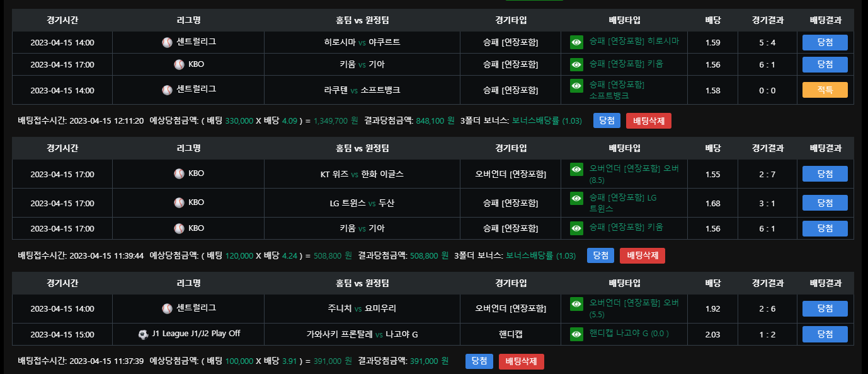
Task: Toggle the eye icon for 라쿠텐 vs 소프트뱅크 bet
Action: pyautogui.click(x=576, y=85)
